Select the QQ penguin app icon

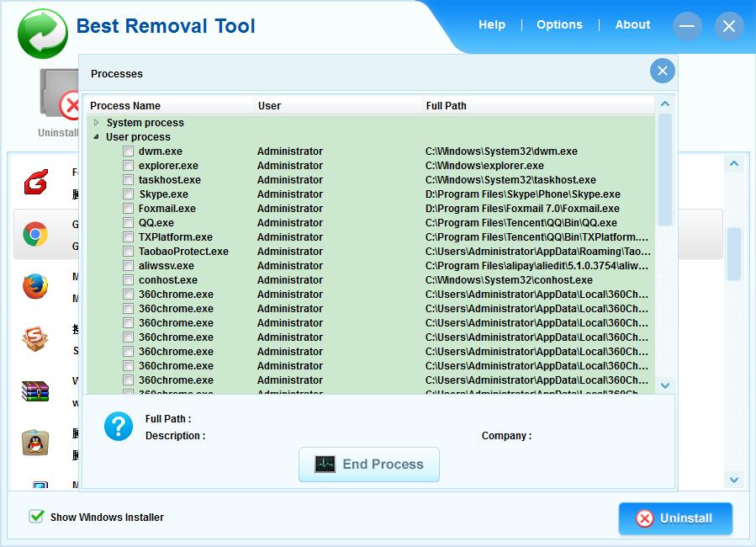coord(35,443)
